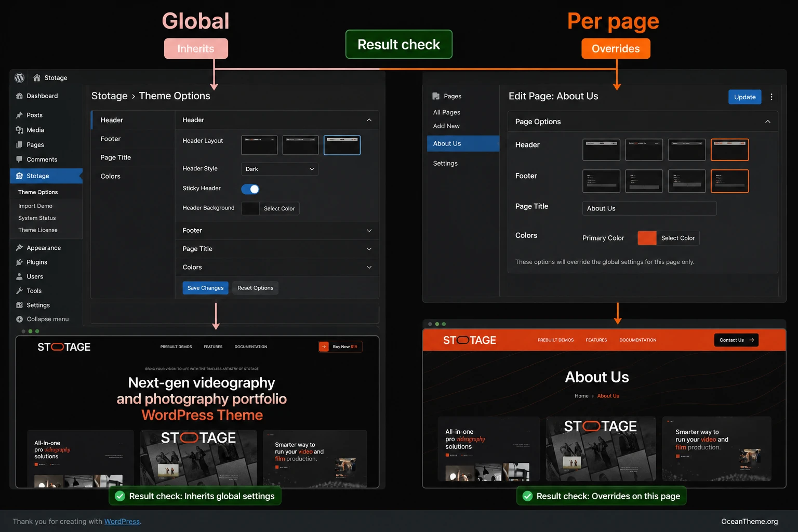Click the orange Primary Color swatch
Viewport: 798px width, 532px height.
647,238
